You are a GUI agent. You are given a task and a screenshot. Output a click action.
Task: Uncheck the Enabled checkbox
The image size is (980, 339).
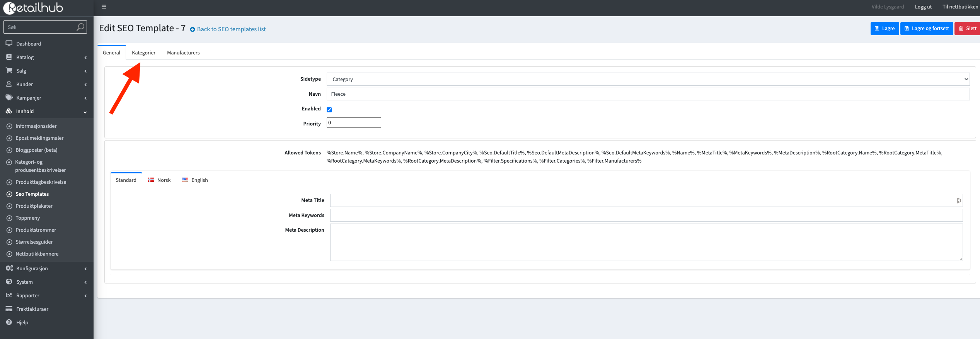(329, 110)
